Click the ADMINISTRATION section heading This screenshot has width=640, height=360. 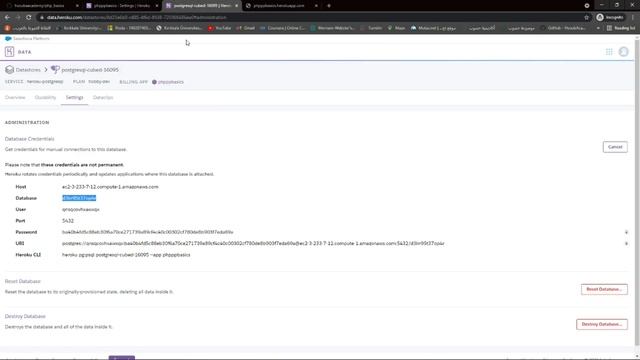pos(27,122)
